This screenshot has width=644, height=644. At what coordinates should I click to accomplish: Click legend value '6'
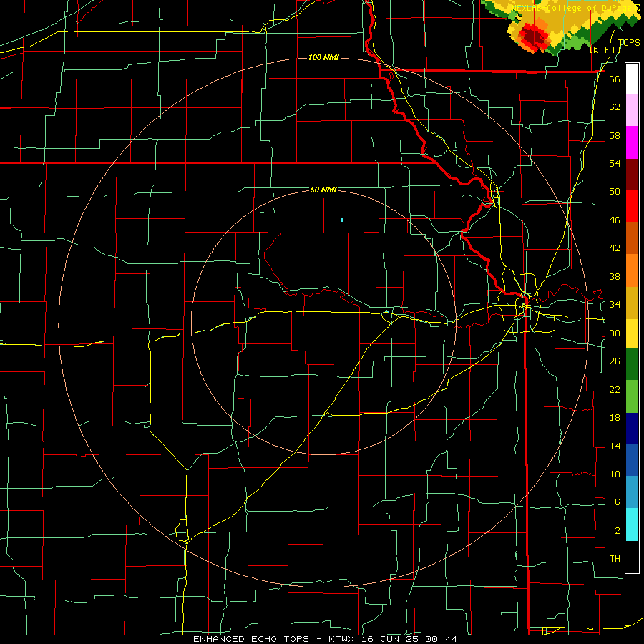tap(618, 502)
